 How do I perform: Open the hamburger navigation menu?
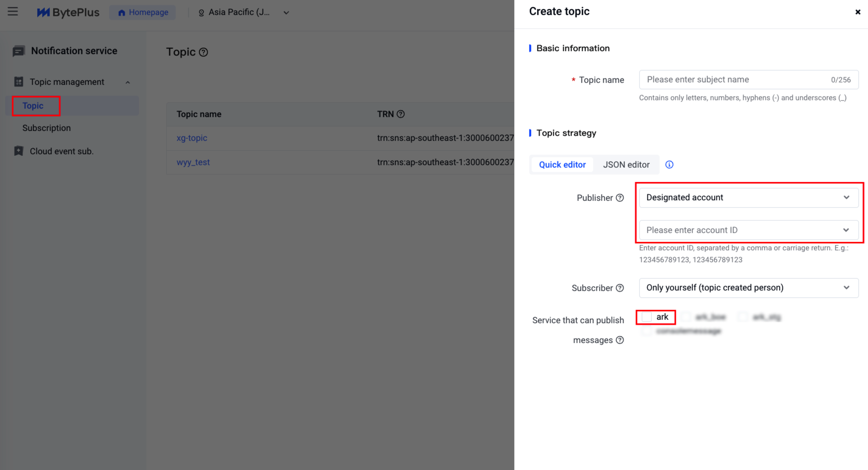(13, 11)
